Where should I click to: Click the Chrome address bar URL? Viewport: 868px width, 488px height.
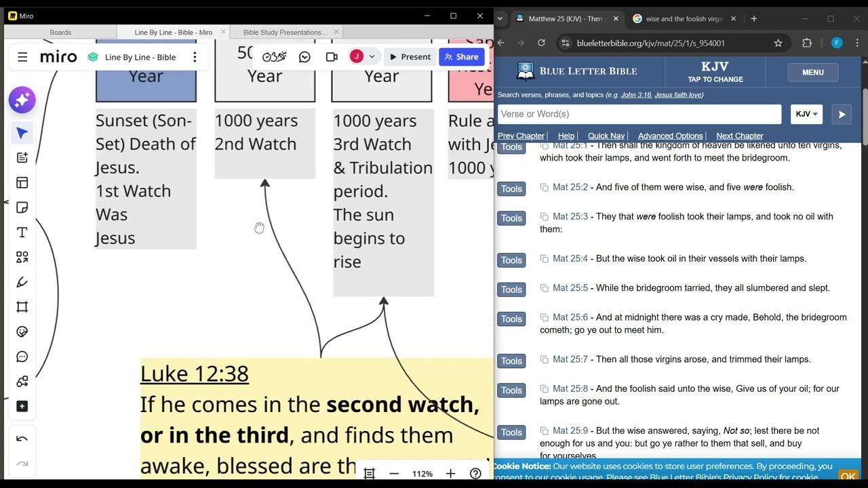coord(650,43)
